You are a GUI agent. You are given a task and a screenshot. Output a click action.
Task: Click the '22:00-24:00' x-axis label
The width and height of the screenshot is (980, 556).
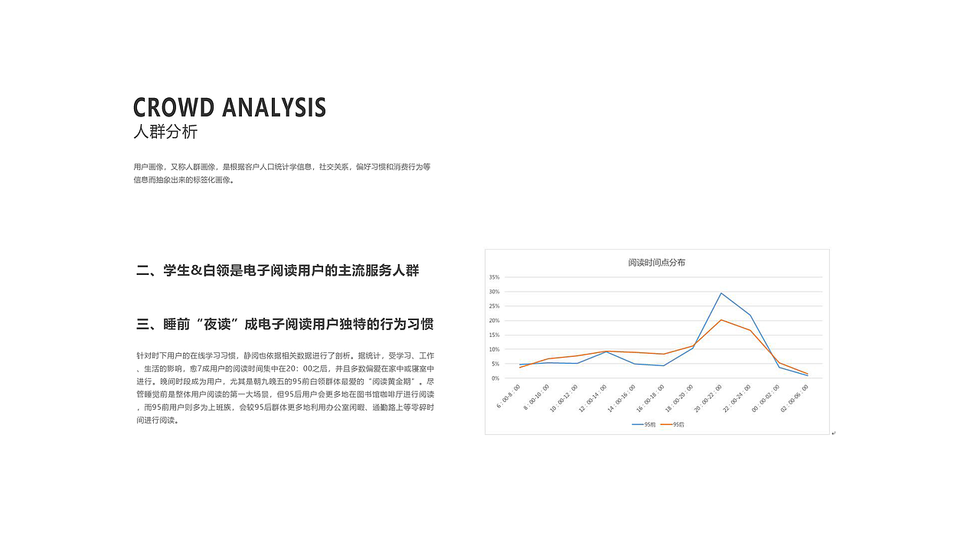tap(736, 398)
